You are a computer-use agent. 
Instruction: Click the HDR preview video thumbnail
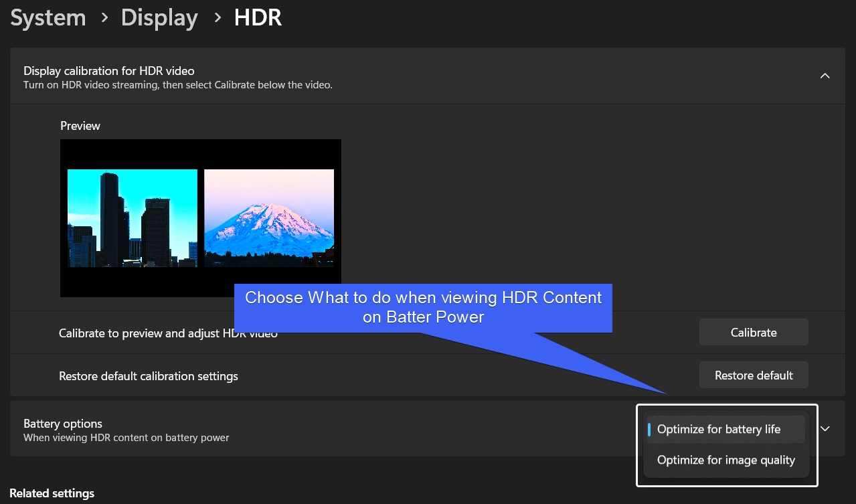pyautogui.click(x=201, y=218)
